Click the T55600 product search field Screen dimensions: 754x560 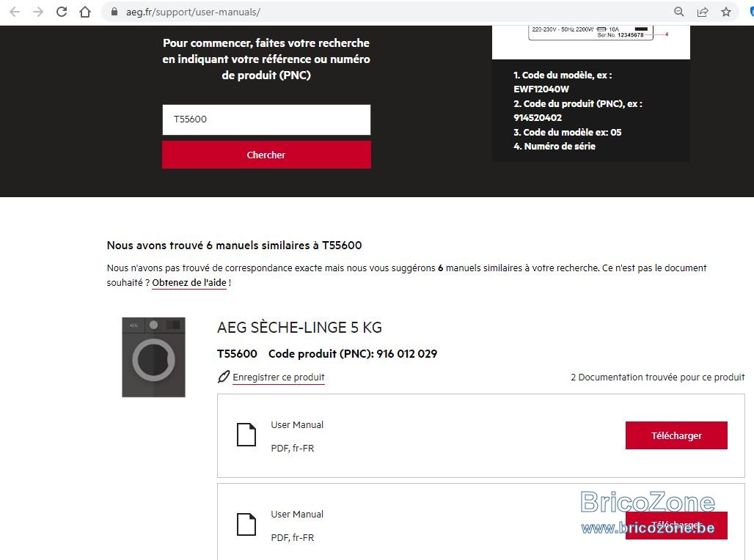pos(266,119)
